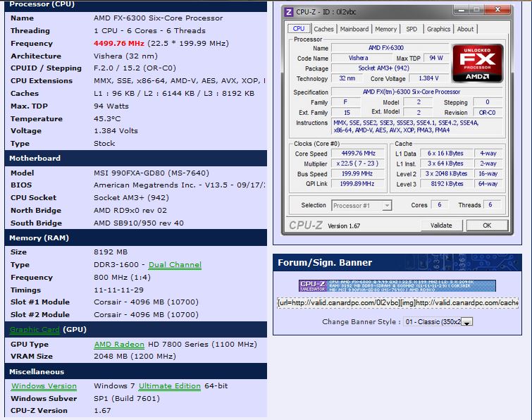532x420 pixels.
Task: Click the Max TDP 94 W field
Action: [436, 58]
